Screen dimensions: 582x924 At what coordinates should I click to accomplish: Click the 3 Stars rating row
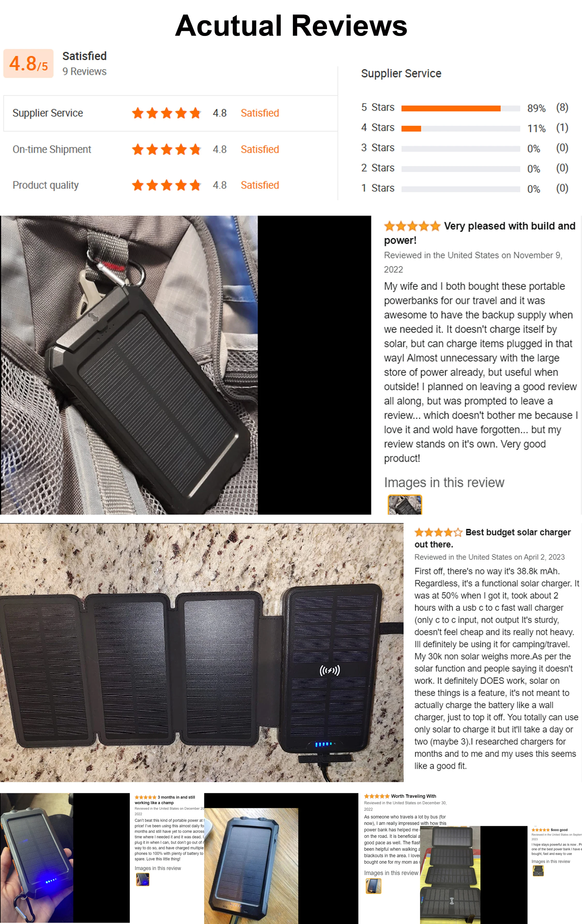pyautogui.click(x=464, y=148)
